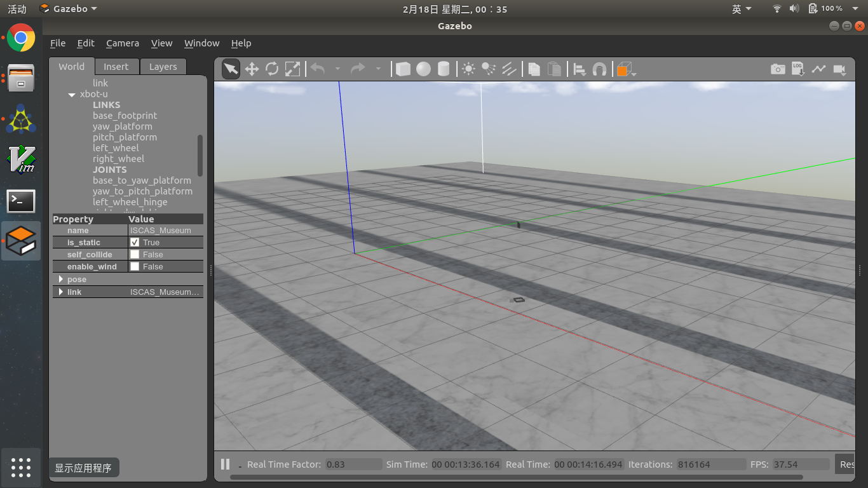Image resolution: width=868 pixels, height=488 pixels.
Task: Start video recording with camcorder icon
Action: pyautogui.click(x=839, y=69)
